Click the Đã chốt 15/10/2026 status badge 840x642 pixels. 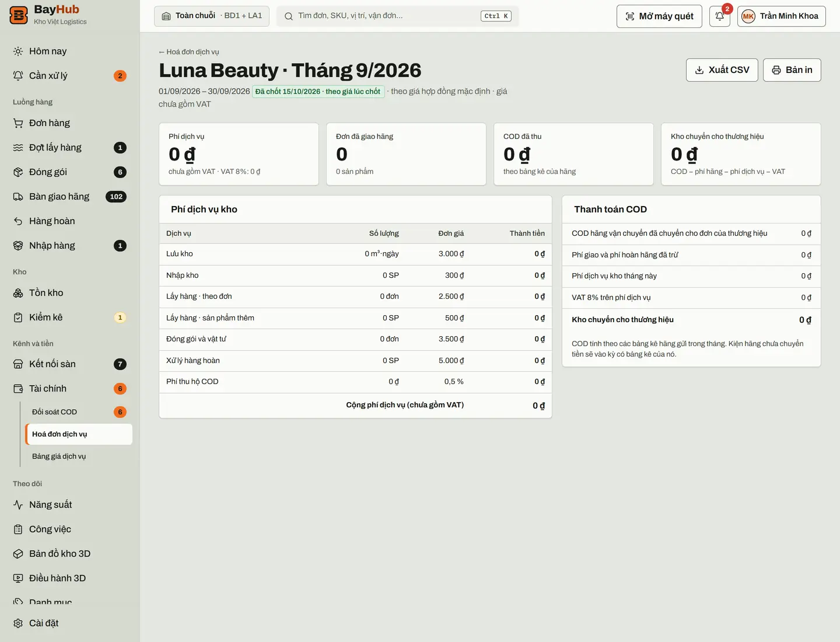(x=318, y=92)
